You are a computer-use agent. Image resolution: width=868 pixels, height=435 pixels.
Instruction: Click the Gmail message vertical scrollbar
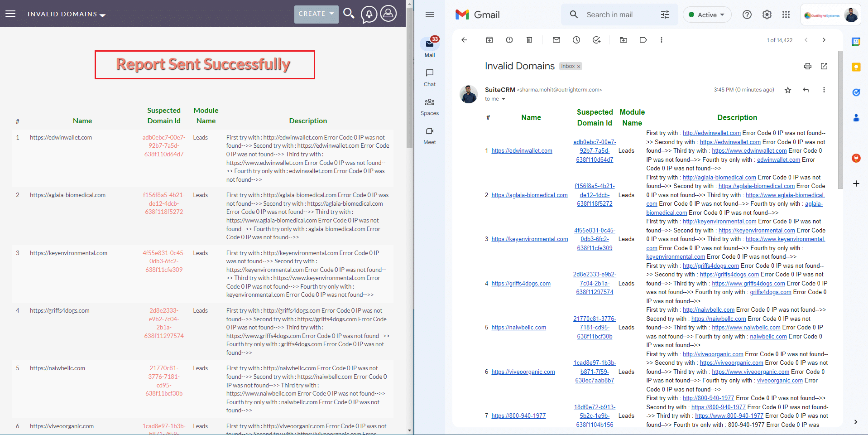pyautogui.click(x=840, y=120)
